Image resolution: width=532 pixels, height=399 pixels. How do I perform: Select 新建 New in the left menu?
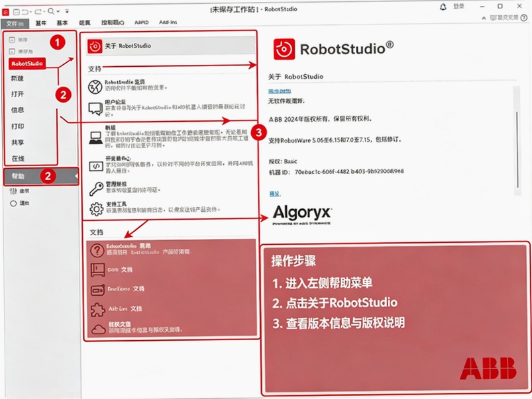[x=17, y=78]
